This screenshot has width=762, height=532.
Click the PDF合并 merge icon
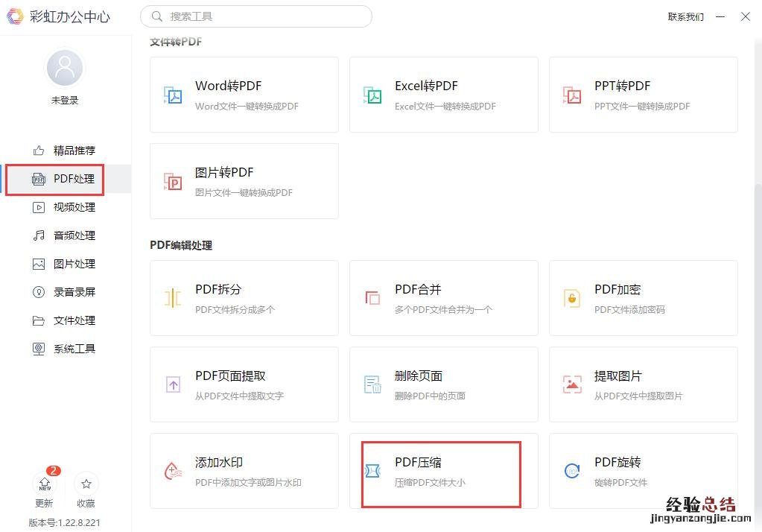[x=372, y=298]
